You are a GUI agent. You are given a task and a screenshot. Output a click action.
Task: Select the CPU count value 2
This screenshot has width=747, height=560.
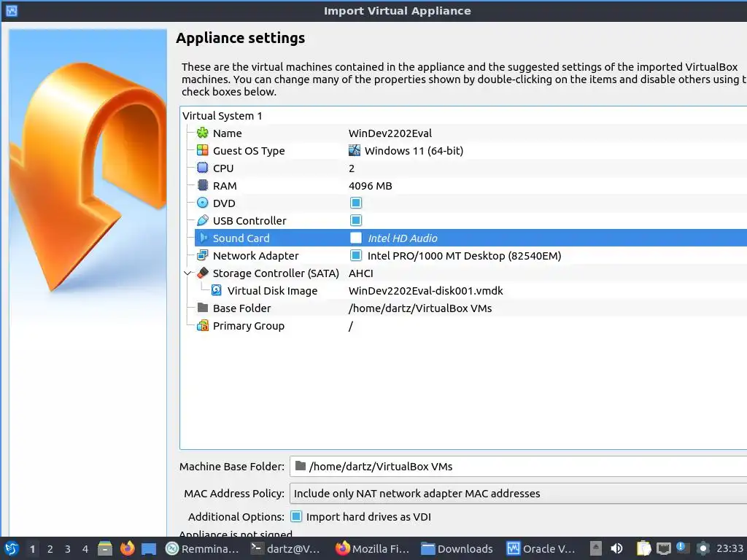pyautogui.click(x=352, y=168)
